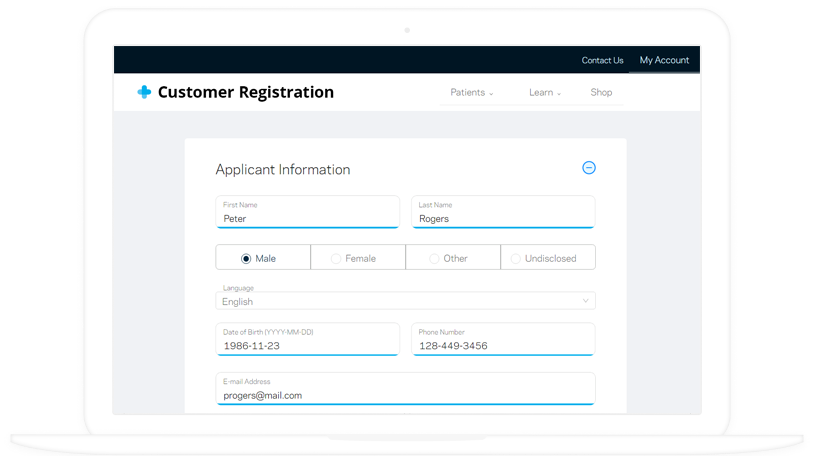
Task: Open the Language dropdown showing English
Action: coord(405,301)
